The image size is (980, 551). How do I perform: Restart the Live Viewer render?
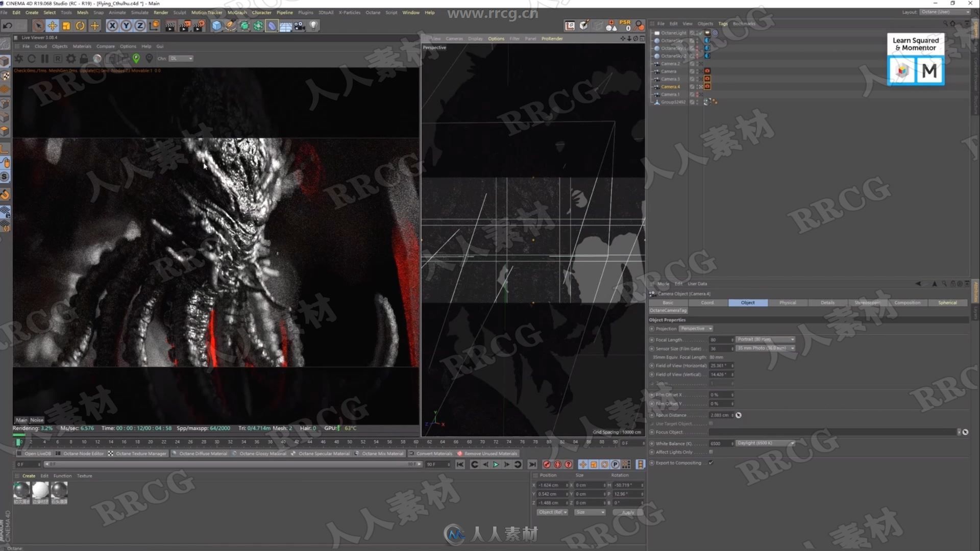(x=32, y=59)
